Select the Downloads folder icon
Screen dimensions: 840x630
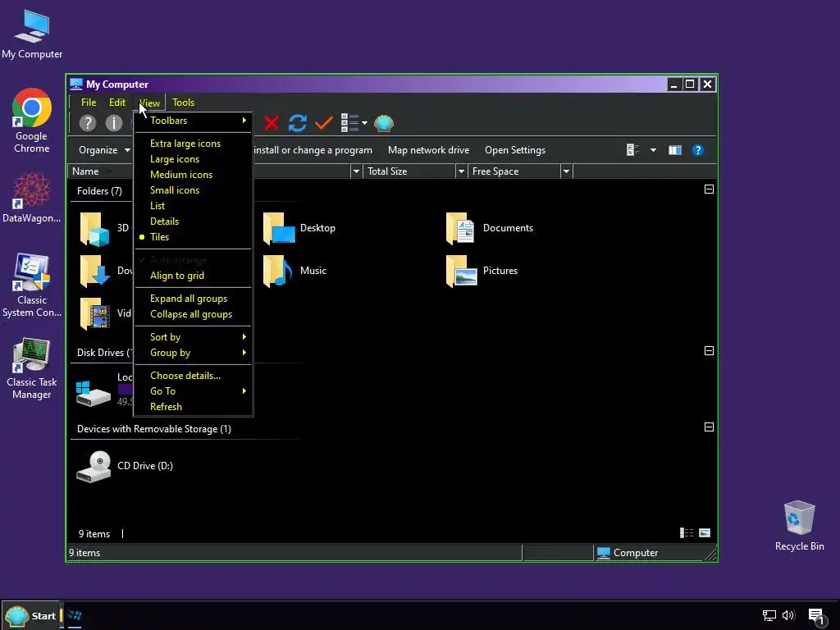click(x=95, y=271)
